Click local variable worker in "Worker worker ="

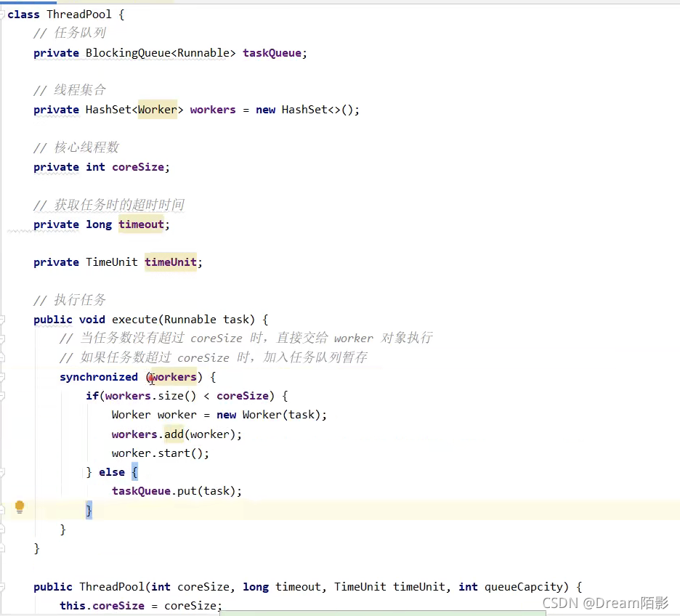point(177,415)
